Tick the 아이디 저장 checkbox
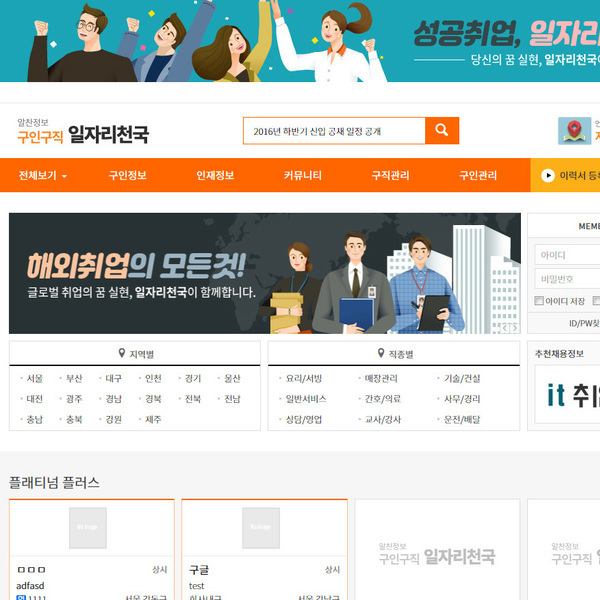 tap(539, 301)
